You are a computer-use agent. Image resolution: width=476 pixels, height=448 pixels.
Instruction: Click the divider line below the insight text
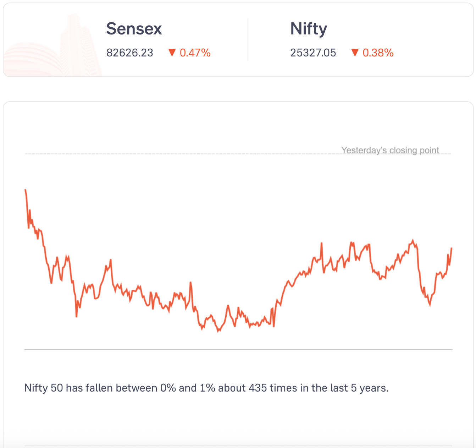tap(238, 446)
